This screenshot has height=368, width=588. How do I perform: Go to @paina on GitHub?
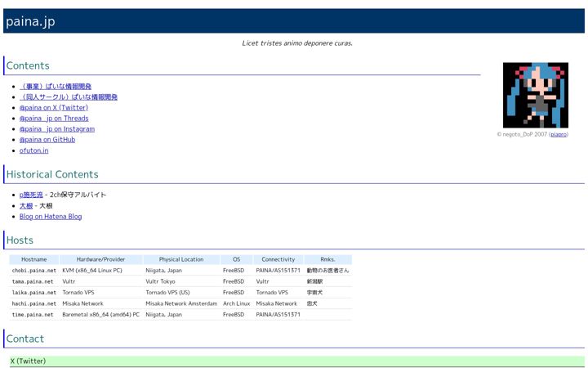tap(47, 140)
